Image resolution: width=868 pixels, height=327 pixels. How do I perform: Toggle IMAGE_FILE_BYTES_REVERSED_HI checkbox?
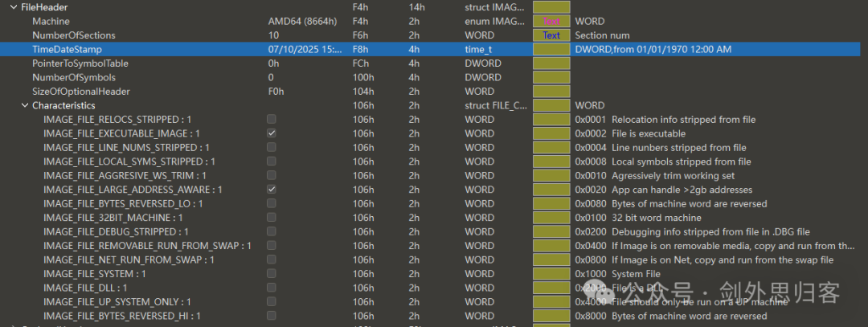(272, 316)
